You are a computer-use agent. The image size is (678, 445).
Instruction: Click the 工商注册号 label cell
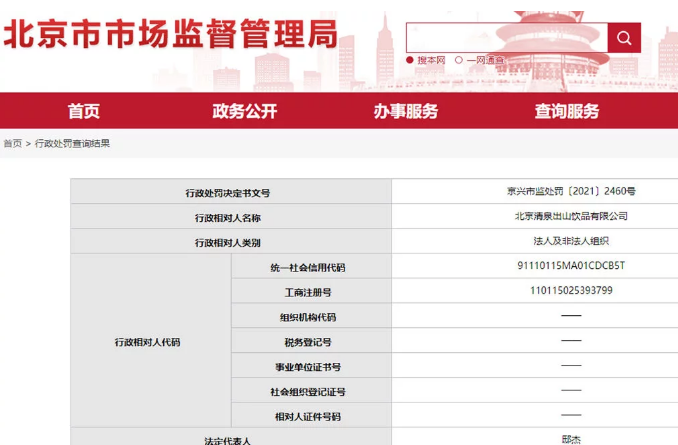click(308, 292)
